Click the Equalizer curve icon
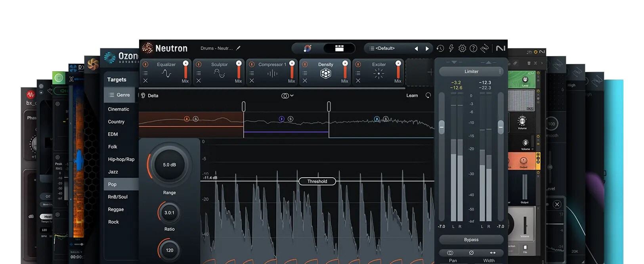644x264 pixels. tap(166, 73)
